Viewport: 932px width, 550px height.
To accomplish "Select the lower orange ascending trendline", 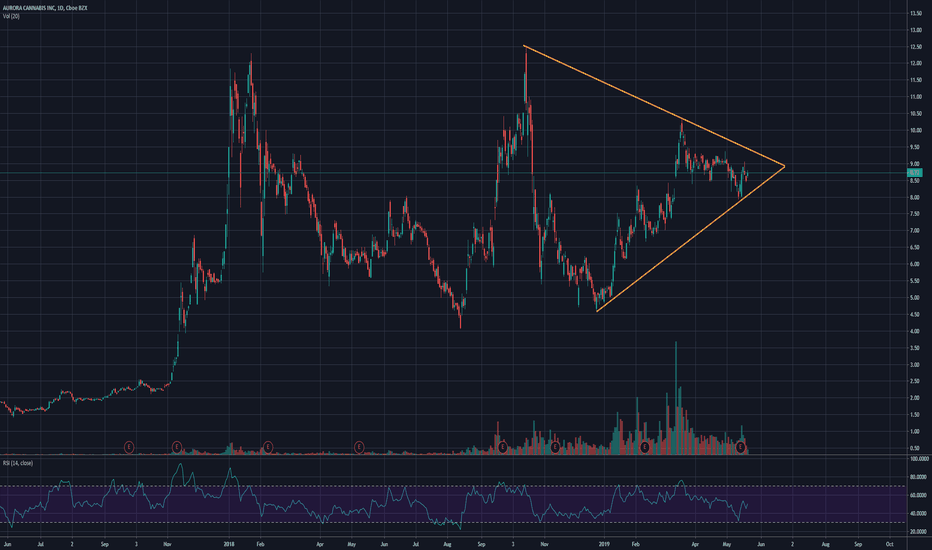I will coord(691,239).
